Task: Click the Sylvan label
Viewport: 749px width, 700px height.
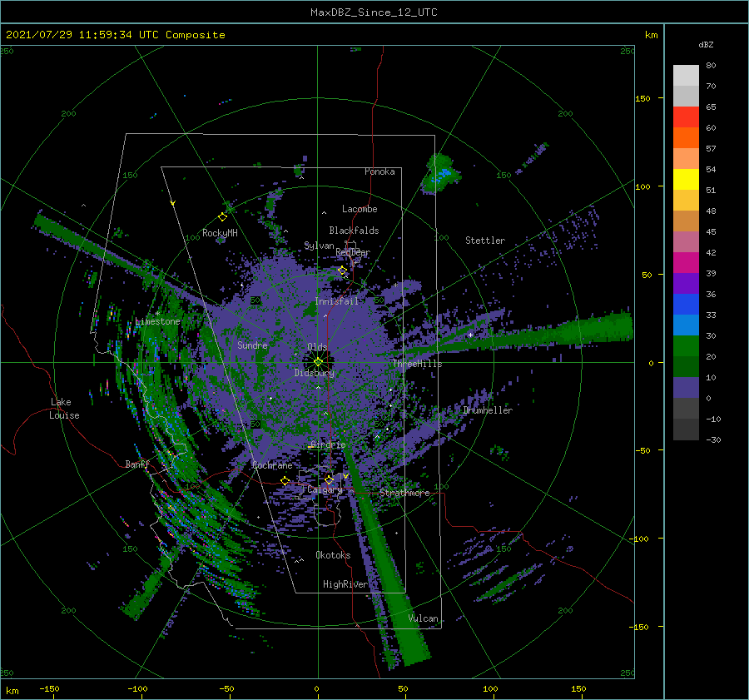Action: [319, 246]
